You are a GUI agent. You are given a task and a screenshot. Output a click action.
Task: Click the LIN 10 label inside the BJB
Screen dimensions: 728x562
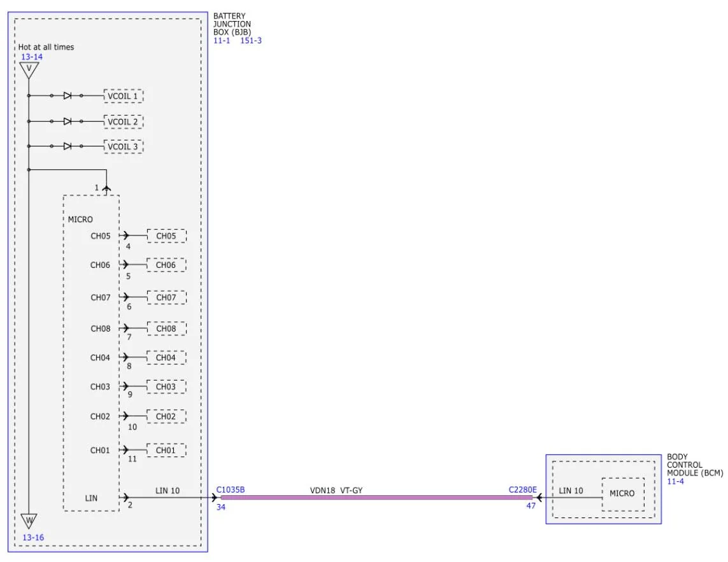pyautogui.click(x=167, y=491)
